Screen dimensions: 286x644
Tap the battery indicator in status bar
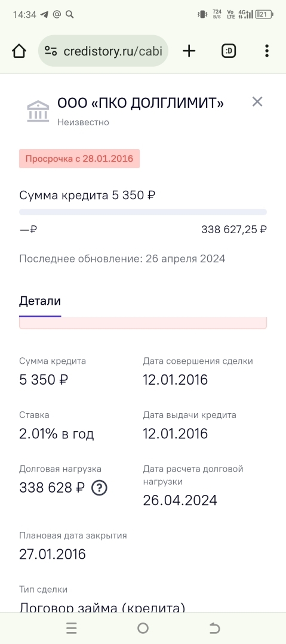(264, 14)
